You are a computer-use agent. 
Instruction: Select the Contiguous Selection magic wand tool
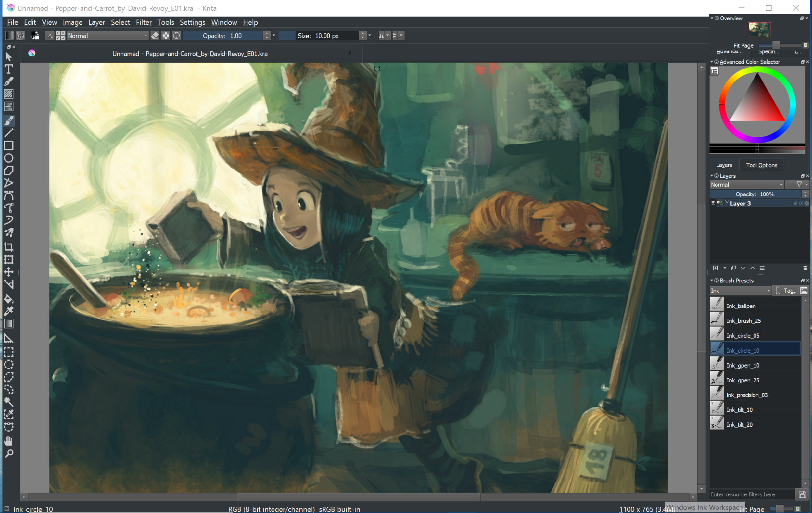(8, 402)
